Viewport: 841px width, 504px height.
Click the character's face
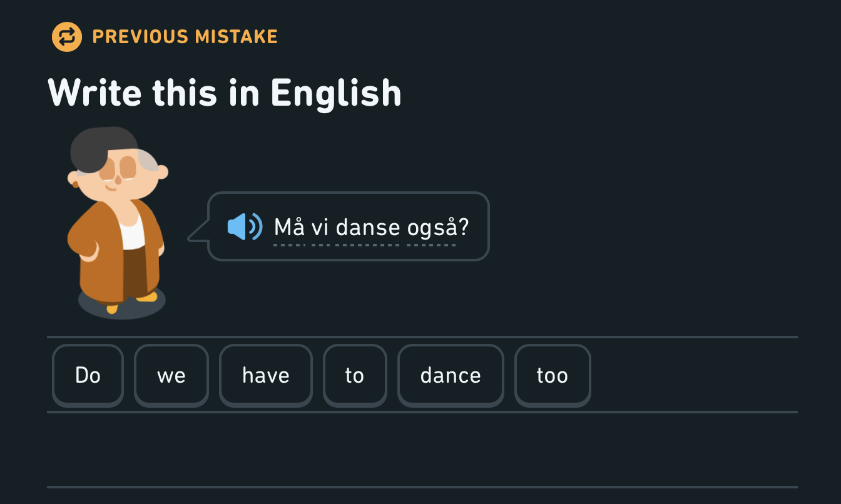[116, 175]
